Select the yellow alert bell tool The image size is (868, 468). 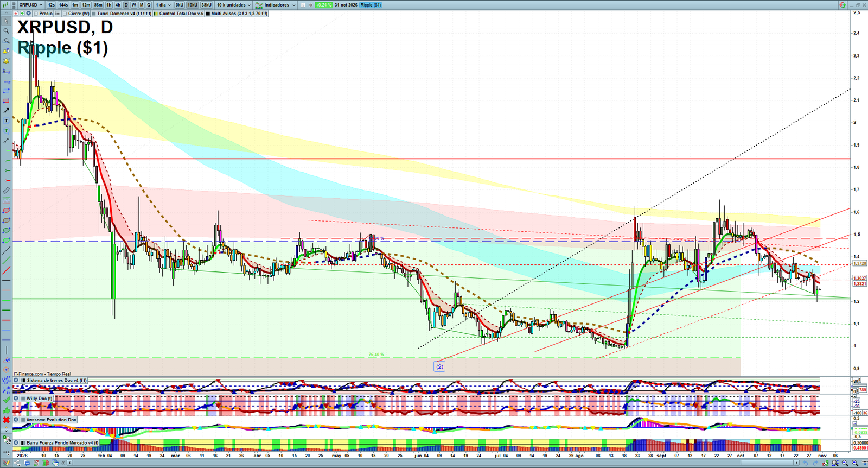click(7, 61)
